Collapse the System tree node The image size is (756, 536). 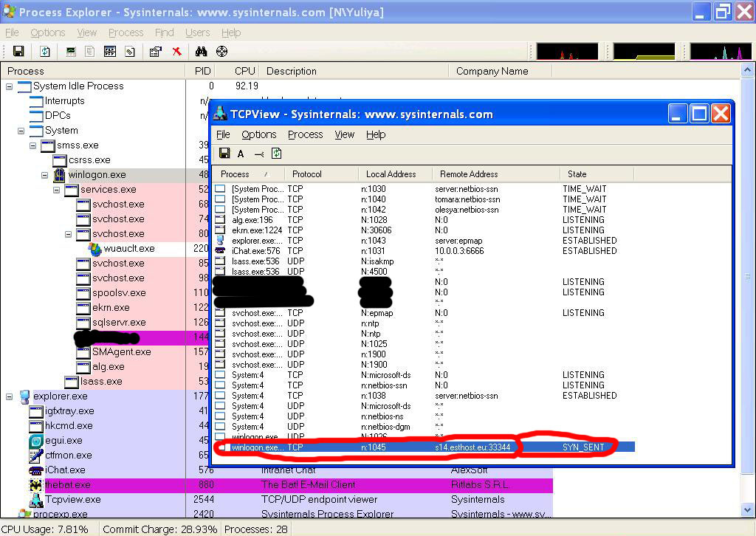[x=21, y=131]
